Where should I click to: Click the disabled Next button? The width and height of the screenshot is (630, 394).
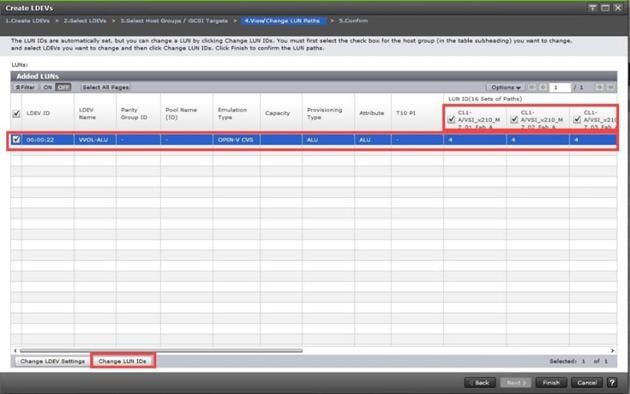(x=515, y=382)
